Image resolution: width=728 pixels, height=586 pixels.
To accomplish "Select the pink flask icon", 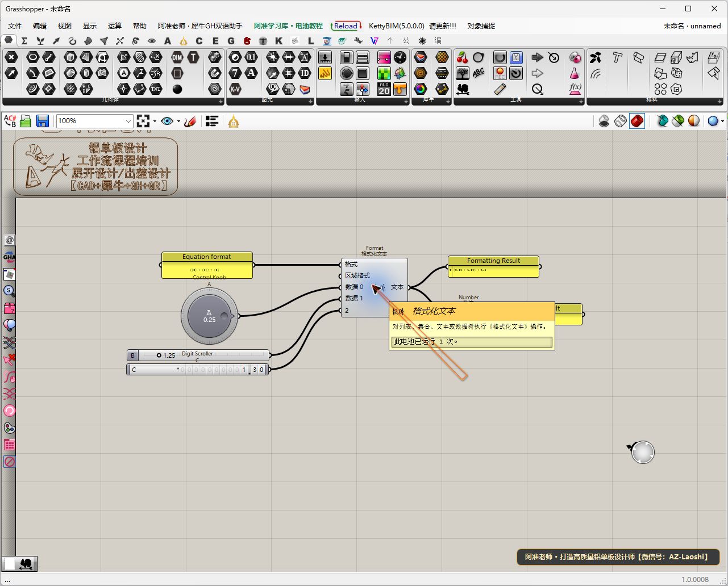I will (x=575, y=73).
